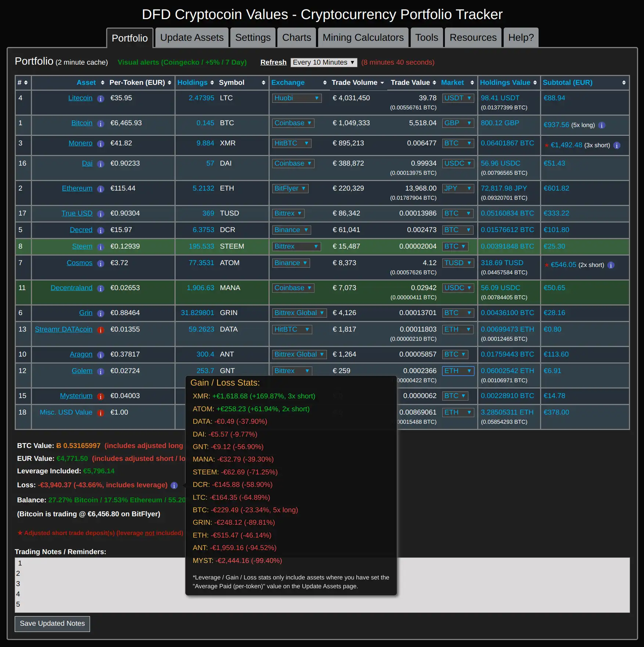
Task: Open the Charts tab
Action: tap(296, 37)
